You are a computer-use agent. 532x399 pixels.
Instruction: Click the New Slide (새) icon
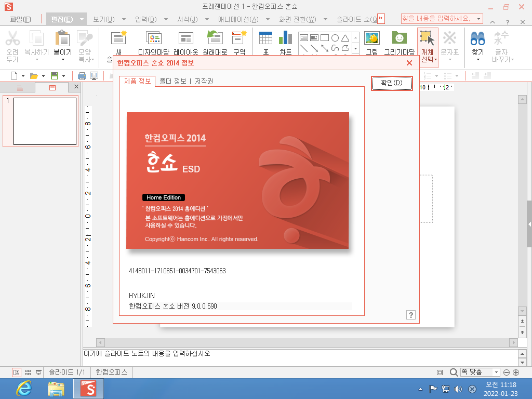point(119,38)
